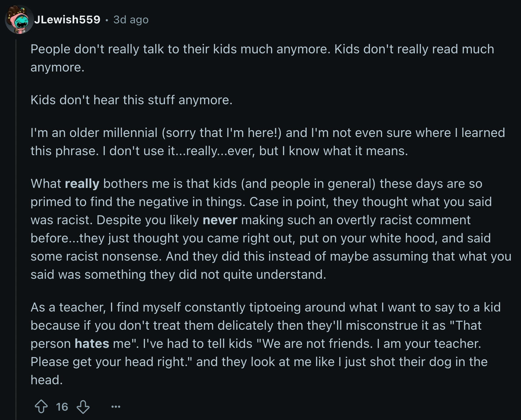Open the JLewish559 username profile link
Screen dimensions: 521x420
pyautogui.click(x=67, y=20)
